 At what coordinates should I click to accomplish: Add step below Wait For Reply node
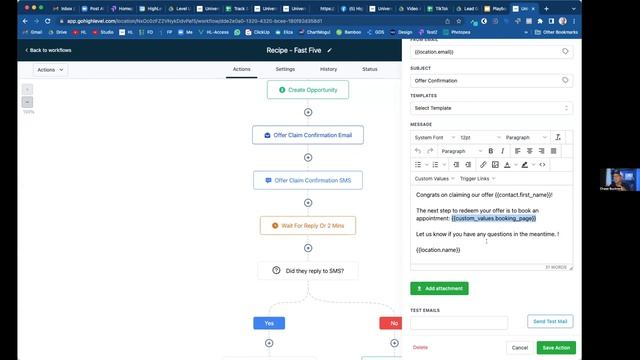click(308, 248)
